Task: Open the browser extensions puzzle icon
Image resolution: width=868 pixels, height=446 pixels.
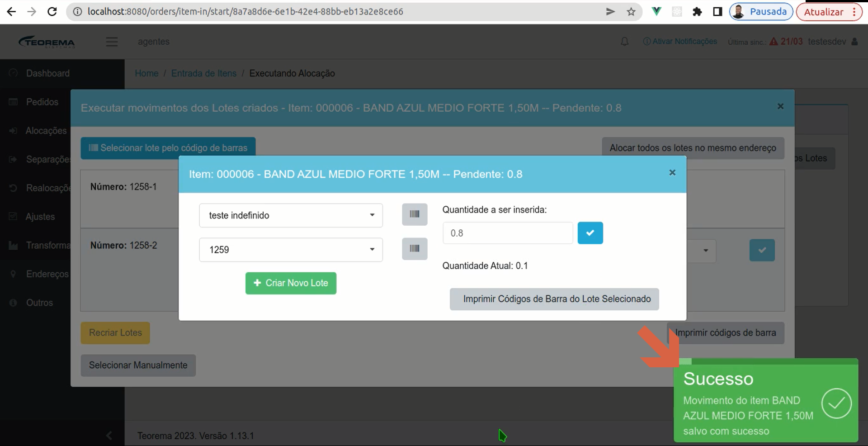Action: [697, 12]
